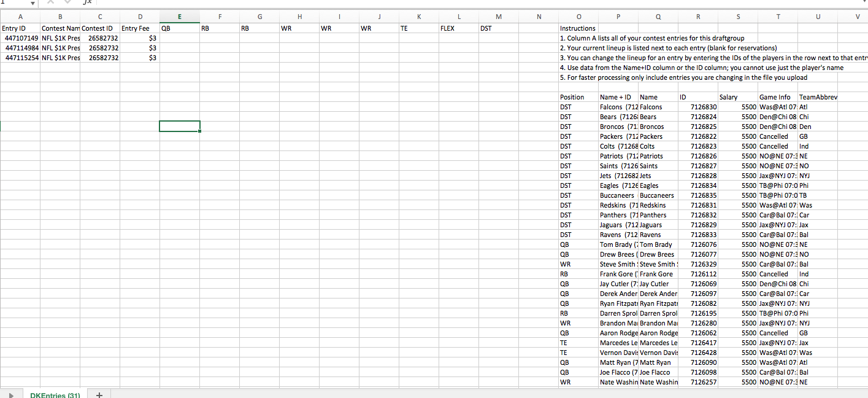The image size is (868, 398).
Task: Click the empty QB cell for entry 447114984
Action: [x=179, y=48]
